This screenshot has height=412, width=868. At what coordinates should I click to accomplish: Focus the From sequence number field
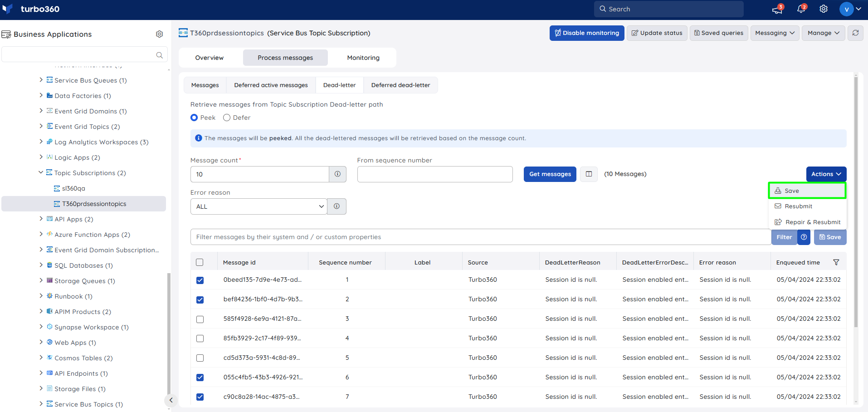435,174
